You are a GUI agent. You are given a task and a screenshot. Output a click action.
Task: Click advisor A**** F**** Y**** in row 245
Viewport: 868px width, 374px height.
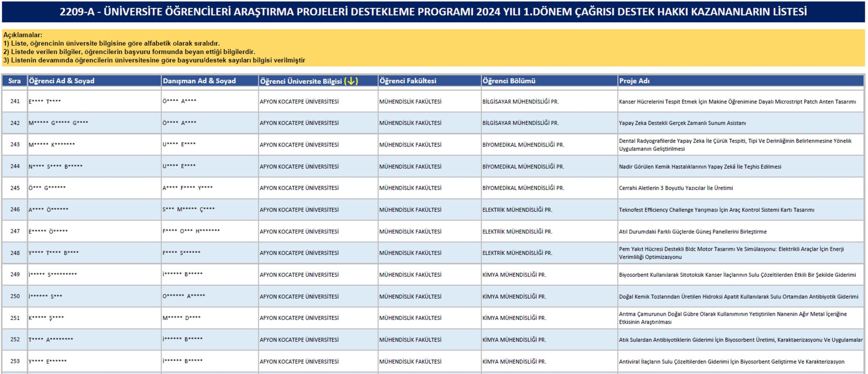[188, 188]
